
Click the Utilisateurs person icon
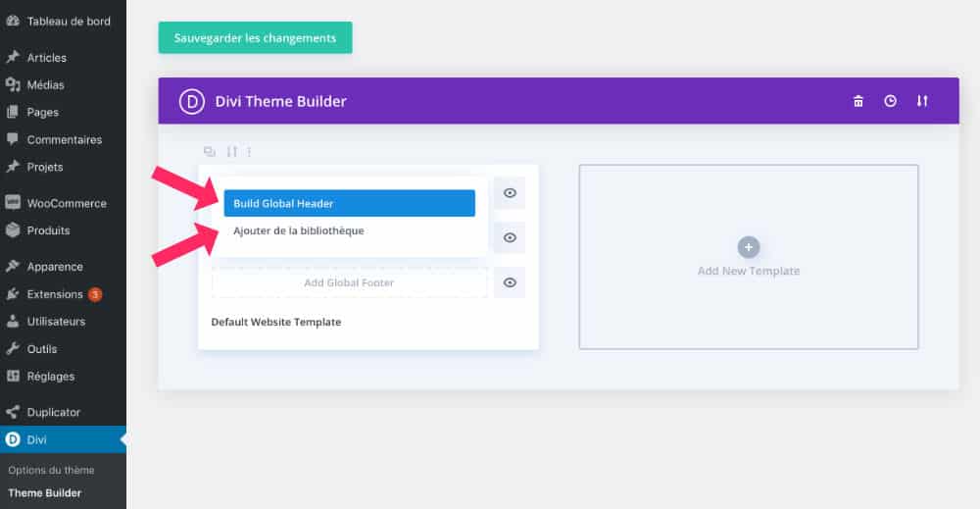(x=13, y=322)
